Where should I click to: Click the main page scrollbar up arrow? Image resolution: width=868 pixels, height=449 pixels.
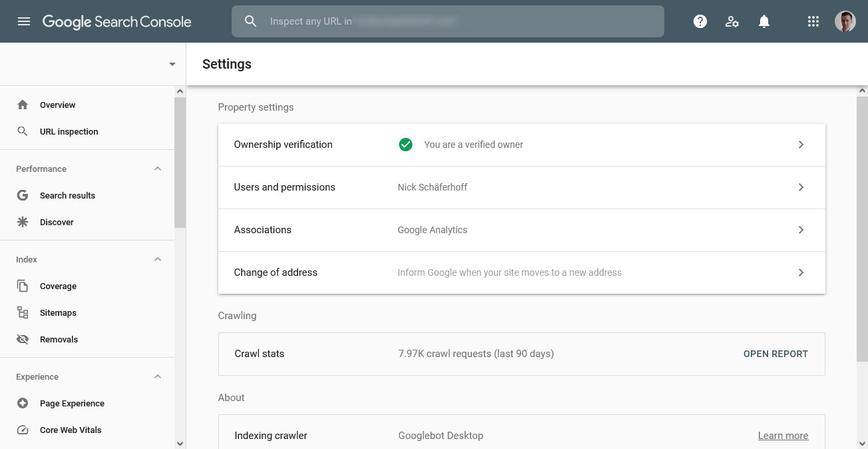863,91
